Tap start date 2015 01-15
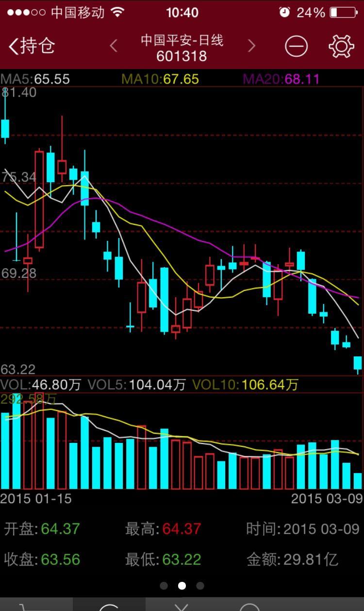This screenshot has height=611, width=364. coord(36,498)
